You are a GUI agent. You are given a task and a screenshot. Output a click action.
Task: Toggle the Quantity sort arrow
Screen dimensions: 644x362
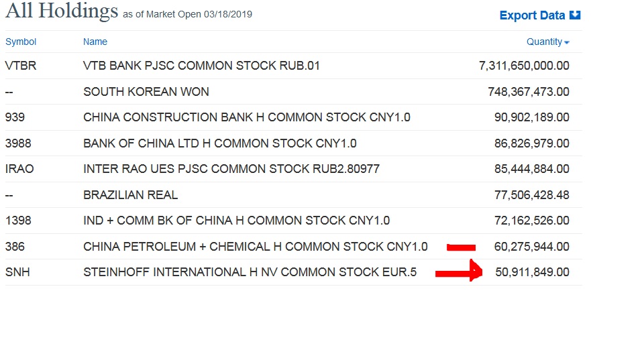[x=567, y=42]
